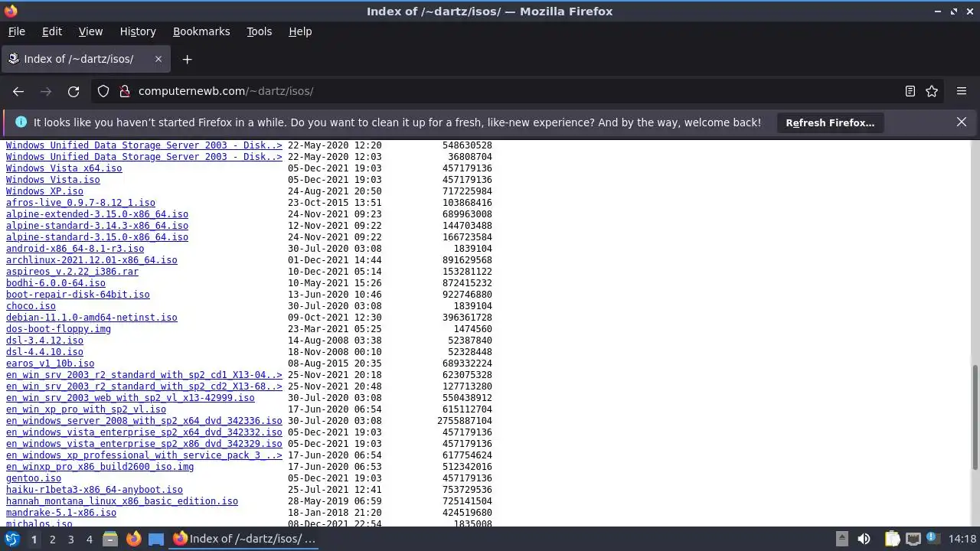Launch the file manager from taskbar
The height and width of the screenshot is (551, 980).
click(x=110, y=539)
